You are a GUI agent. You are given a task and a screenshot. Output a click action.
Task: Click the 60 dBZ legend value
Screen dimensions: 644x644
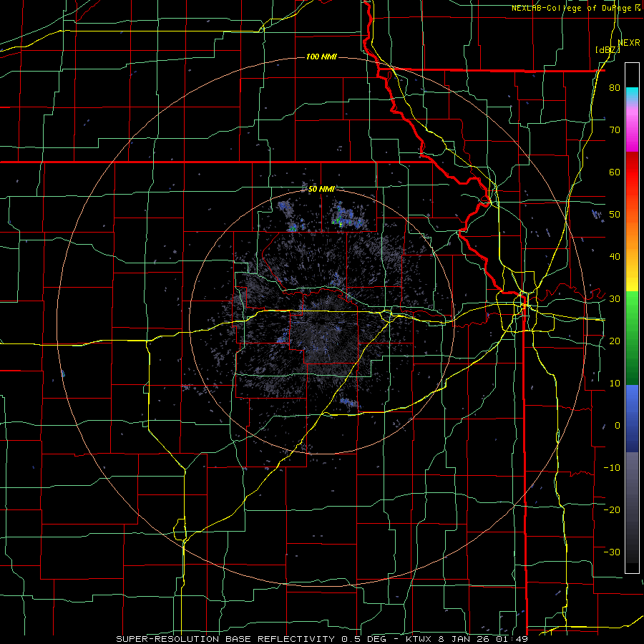pyautogui.click(x=615, y=172)
